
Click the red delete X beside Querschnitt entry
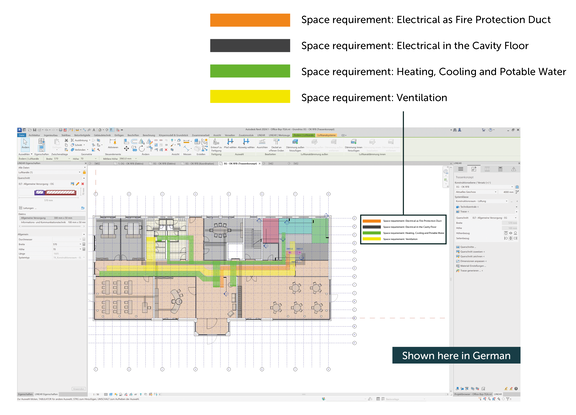[x=83, y=184]
